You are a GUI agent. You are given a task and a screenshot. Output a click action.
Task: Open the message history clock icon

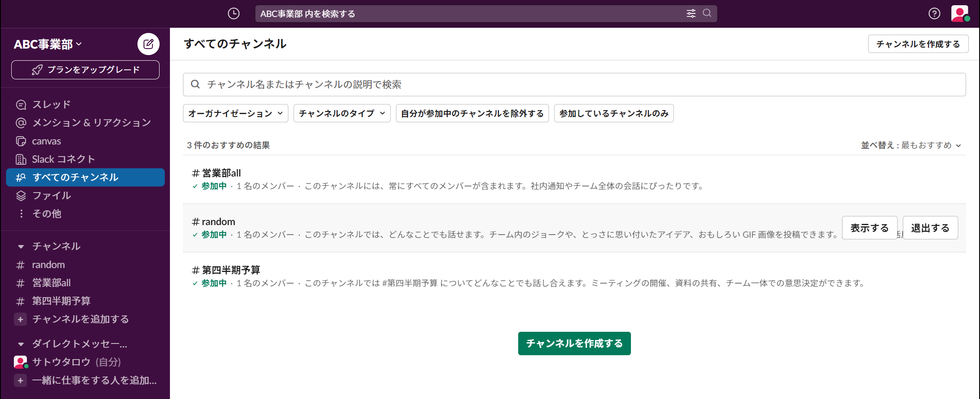(x=233, y=13)
